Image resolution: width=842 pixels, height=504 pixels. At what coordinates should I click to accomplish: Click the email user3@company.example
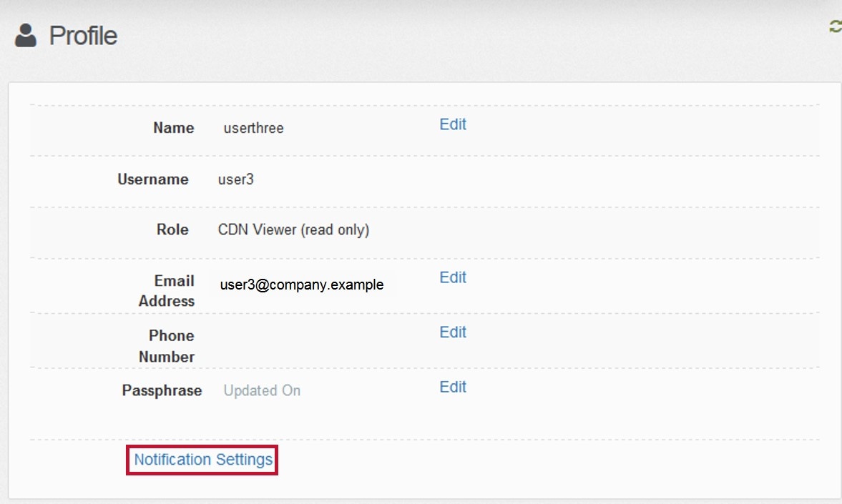click(x=302, y=285)
